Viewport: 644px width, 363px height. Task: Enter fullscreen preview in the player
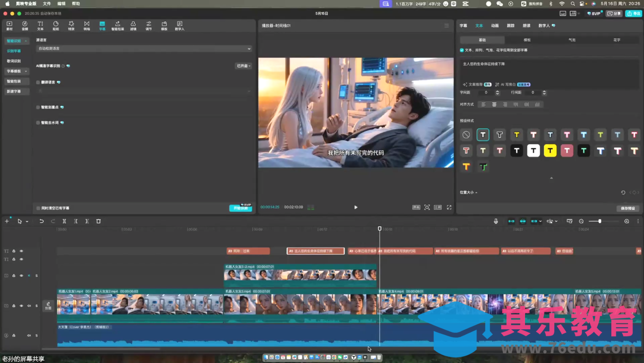449,207
